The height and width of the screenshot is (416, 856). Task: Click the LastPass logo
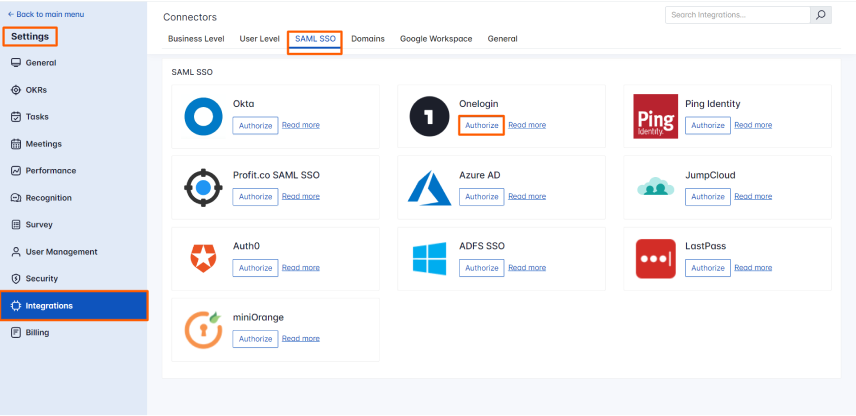pyautogui.click(x=656, y=259)
